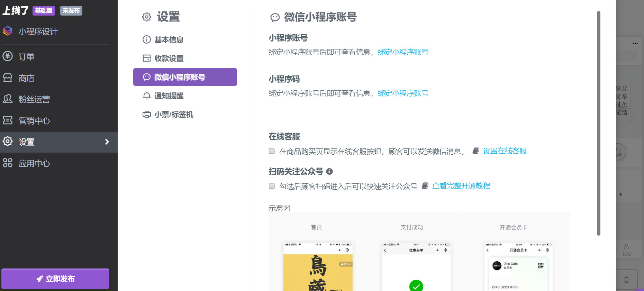Viewport: 644px width, 291px height.
Task: Click the 未发布 status badge
Action: (71, 11)
